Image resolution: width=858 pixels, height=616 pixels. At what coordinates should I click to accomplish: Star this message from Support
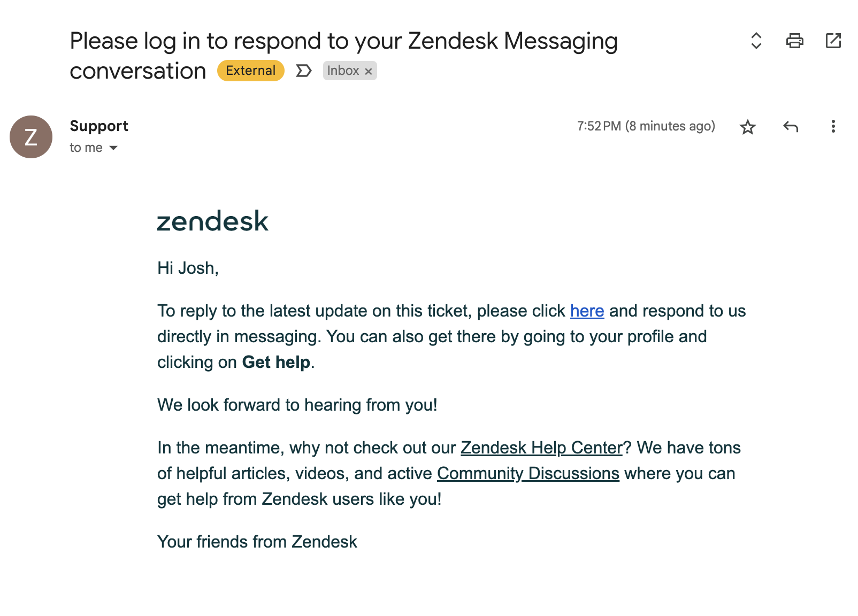click(x=747, y=127)
